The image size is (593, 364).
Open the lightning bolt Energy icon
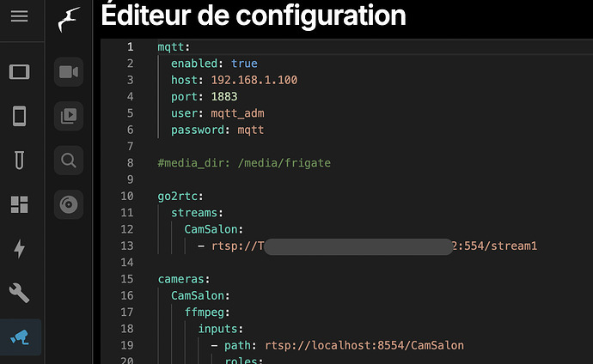pyautogui.click(x=20, y=249)
